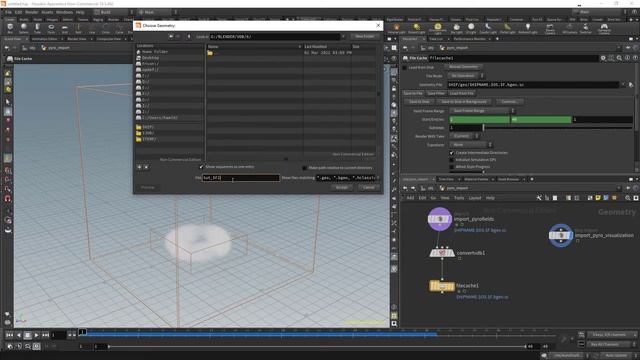The height and width of the screenshot is (360, 640).
Task: Open the Build desktop dropdown
Action: [x=113, y=12]
